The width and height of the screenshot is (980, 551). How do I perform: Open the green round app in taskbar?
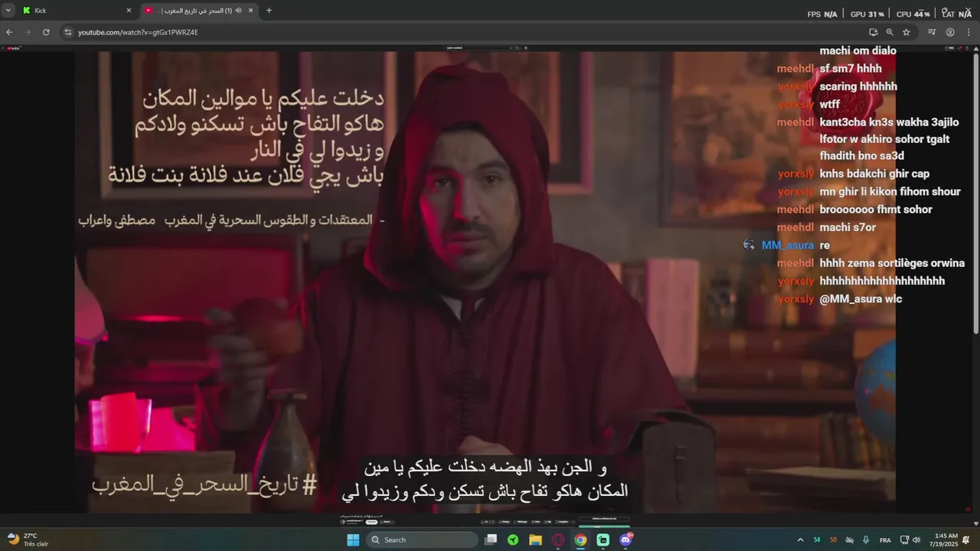point(513,540)
